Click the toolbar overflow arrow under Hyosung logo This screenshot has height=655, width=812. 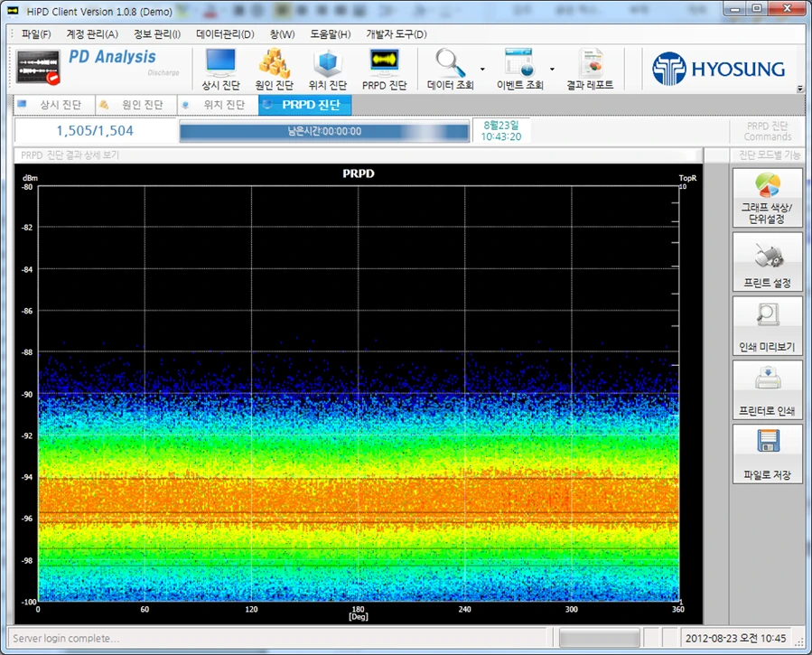pos(800,89)
